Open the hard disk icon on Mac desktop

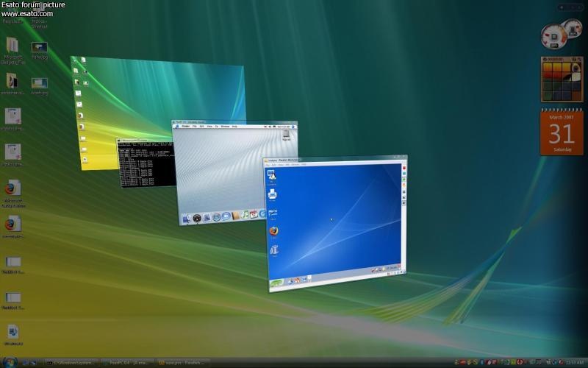click(286, 135)
